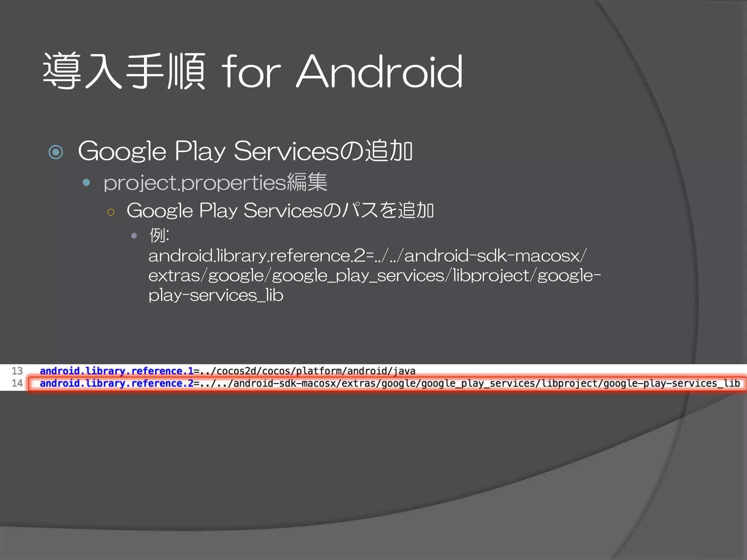This screenshot has width=747, height=560.
Task: Click 'extras/google/google_play_services/libproject/google-' line
Action: click(374, 276)
